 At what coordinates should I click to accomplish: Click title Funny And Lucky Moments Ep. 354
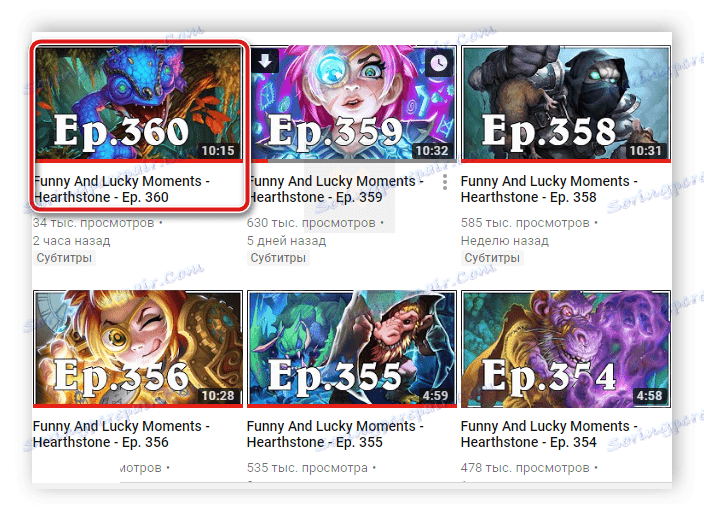(549, 434)
